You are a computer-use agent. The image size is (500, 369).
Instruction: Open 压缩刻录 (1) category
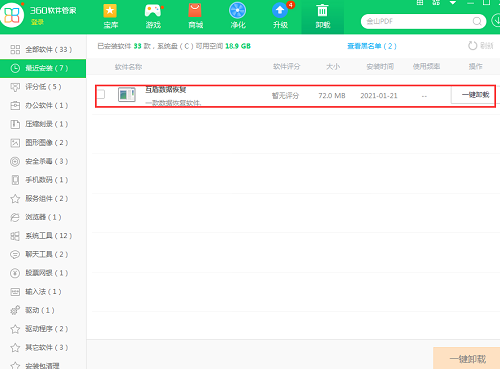pyautogui.click(x=43, y=124)
